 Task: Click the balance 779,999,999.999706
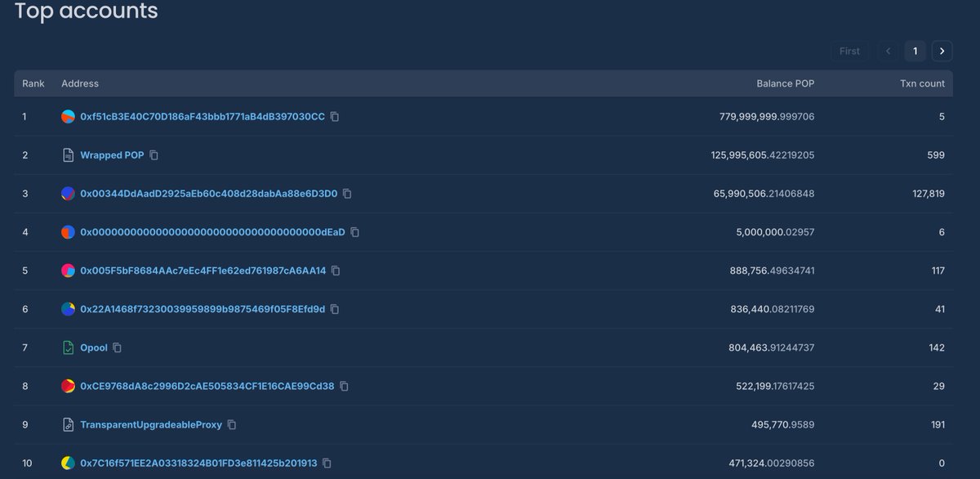point(767,117)
